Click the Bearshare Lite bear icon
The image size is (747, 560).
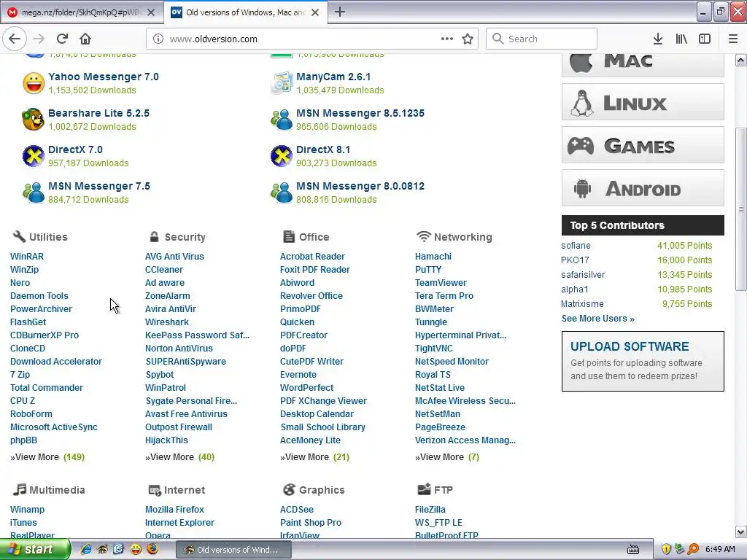(x=34, y=120)
